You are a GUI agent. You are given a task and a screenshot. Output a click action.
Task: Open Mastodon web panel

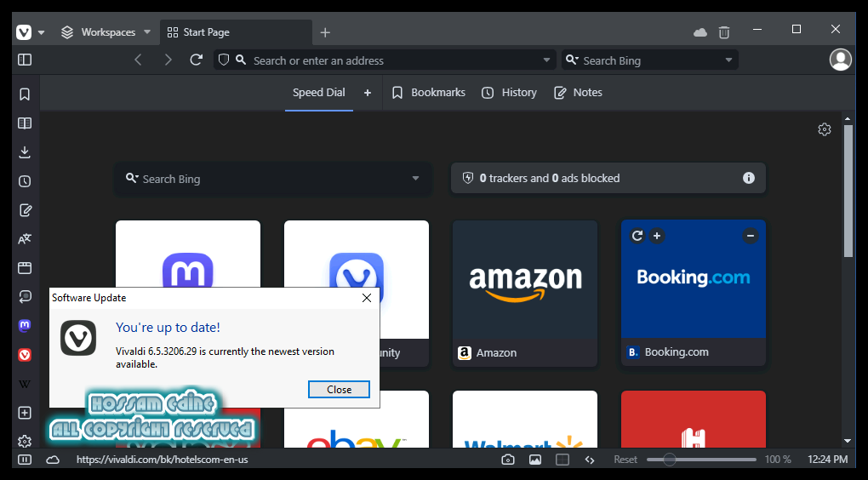click(25, 326)
